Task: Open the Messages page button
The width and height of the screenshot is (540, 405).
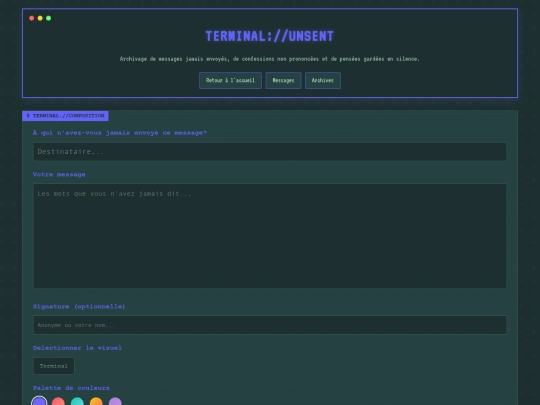Action: click(x=283, y=81)
